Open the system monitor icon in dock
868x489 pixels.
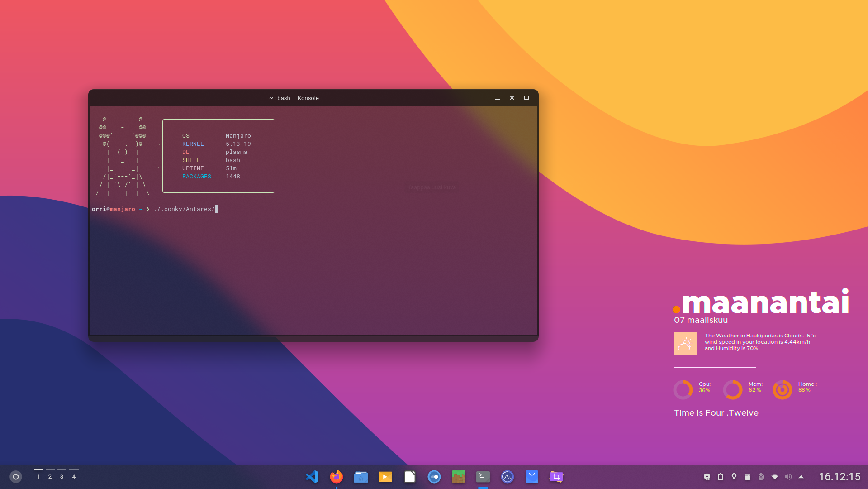point(508,477)
